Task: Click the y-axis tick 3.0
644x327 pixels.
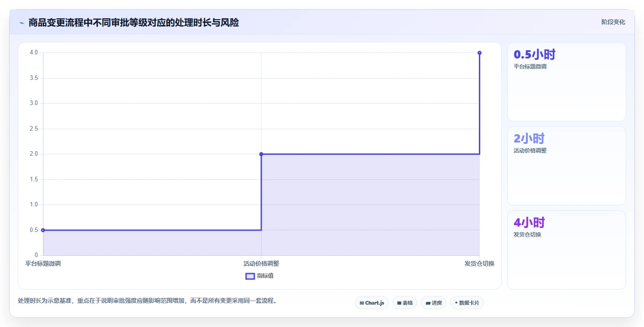Action: coord(34,103)
